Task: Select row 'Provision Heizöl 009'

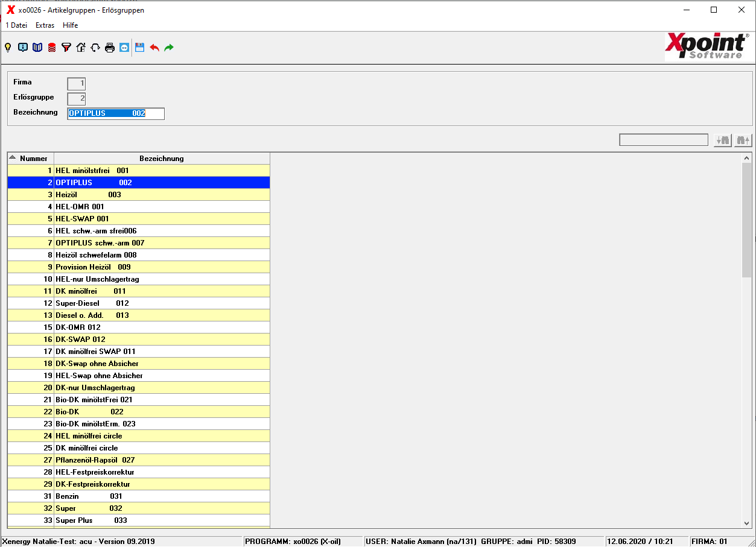Action: click(x=139, y=267)
